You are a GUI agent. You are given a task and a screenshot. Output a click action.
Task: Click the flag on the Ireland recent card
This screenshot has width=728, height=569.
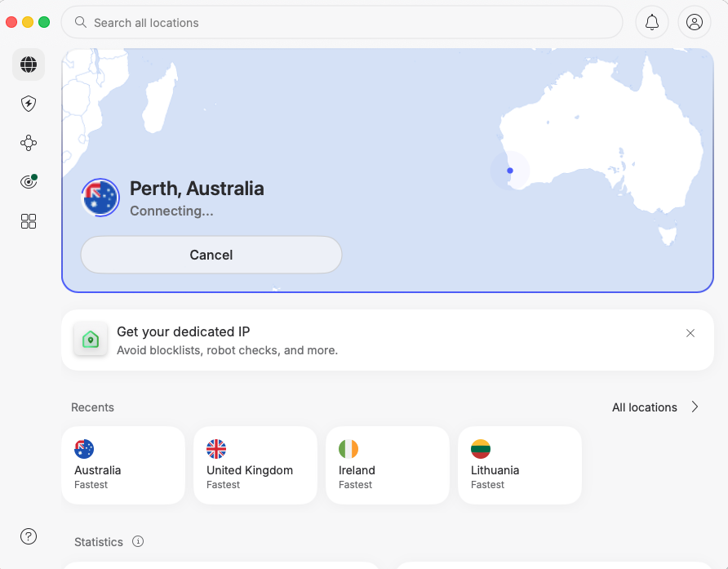coord(348,449)
